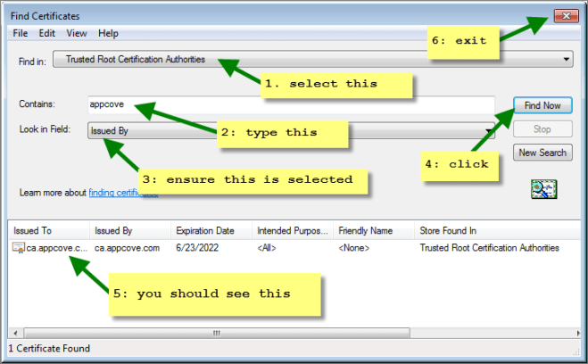Click the Stop button
588x364 pixels.
pos(542,129)
